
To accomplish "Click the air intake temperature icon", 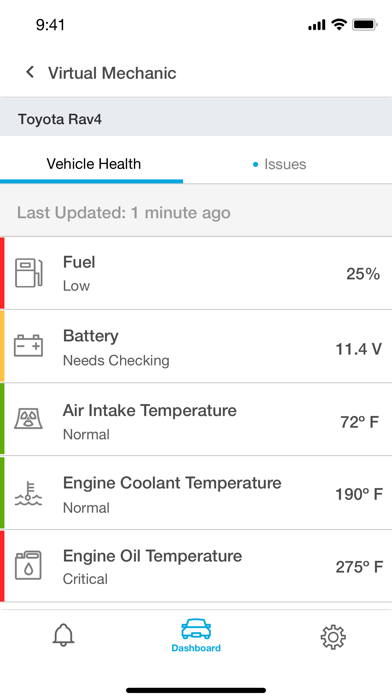I will click(28, 419).
